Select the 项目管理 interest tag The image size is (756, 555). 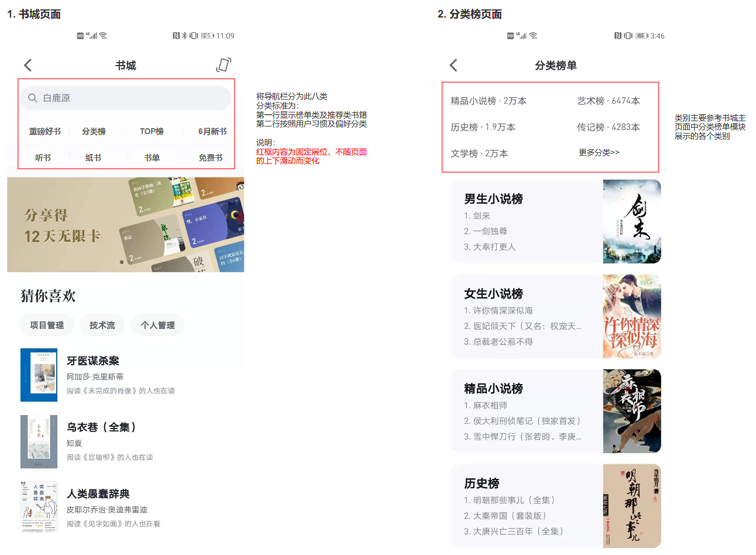coord(47,326)
